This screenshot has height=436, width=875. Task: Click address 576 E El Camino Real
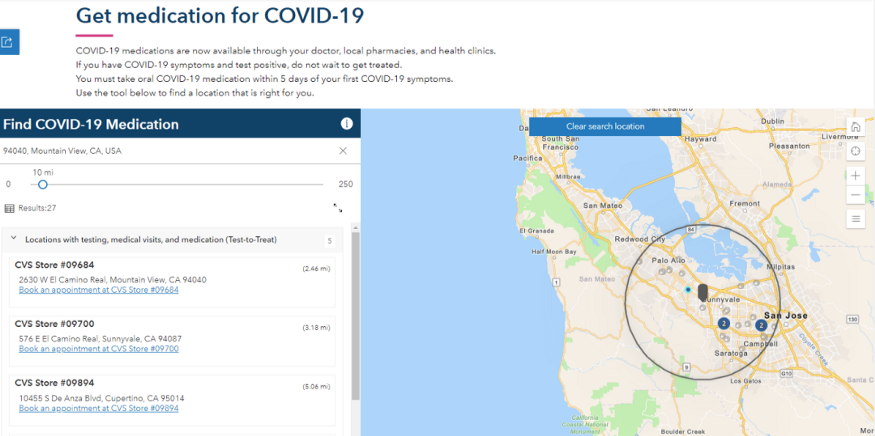click(x=100, y=339)
